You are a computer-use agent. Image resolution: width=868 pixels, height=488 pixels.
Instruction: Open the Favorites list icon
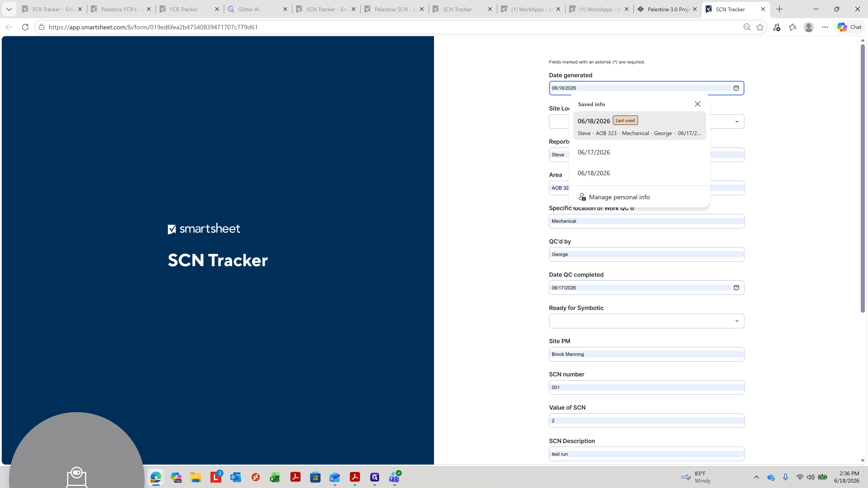tap(793, 27)
